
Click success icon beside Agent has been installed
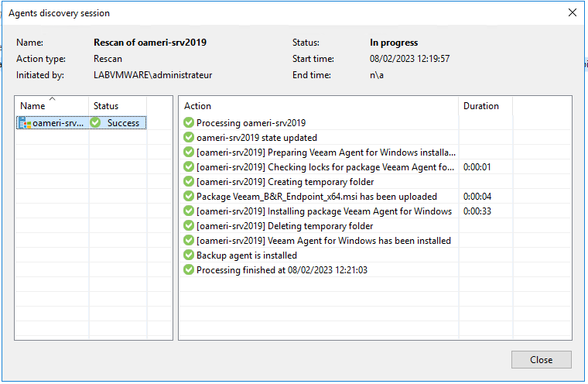[x=189, y=240]
